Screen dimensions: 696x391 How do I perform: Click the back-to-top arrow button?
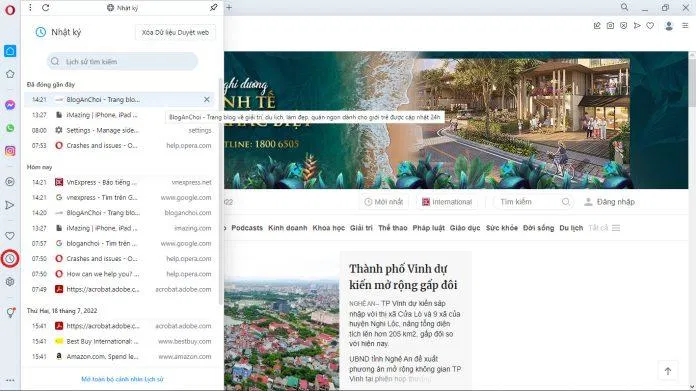click(668, 371)
